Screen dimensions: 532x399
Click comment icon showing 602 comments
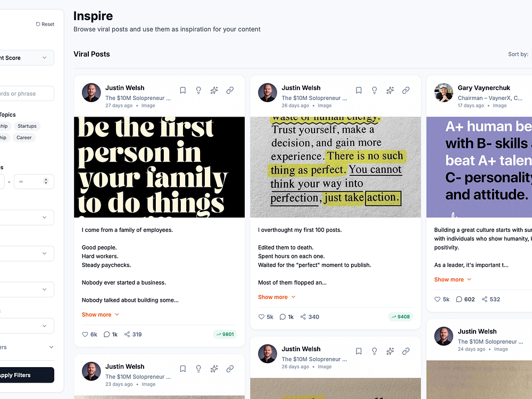[459, 299]
